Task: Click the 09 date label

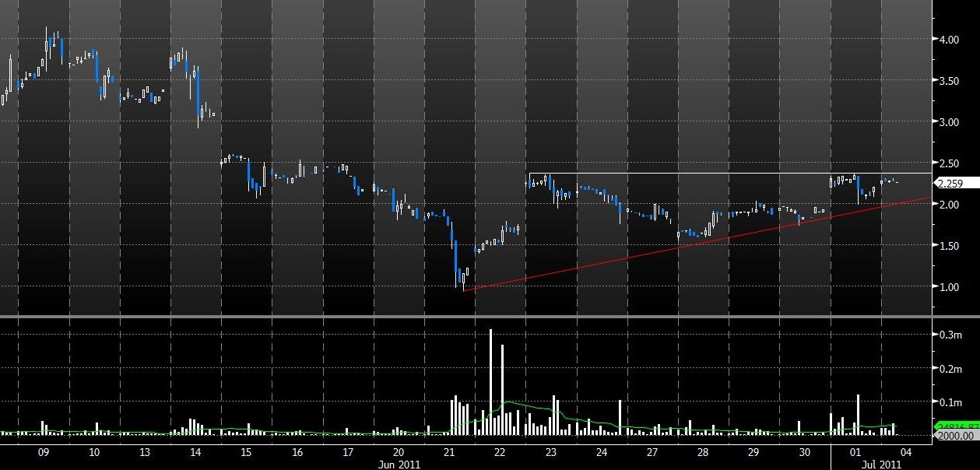Action: click(x=44, y=452)
